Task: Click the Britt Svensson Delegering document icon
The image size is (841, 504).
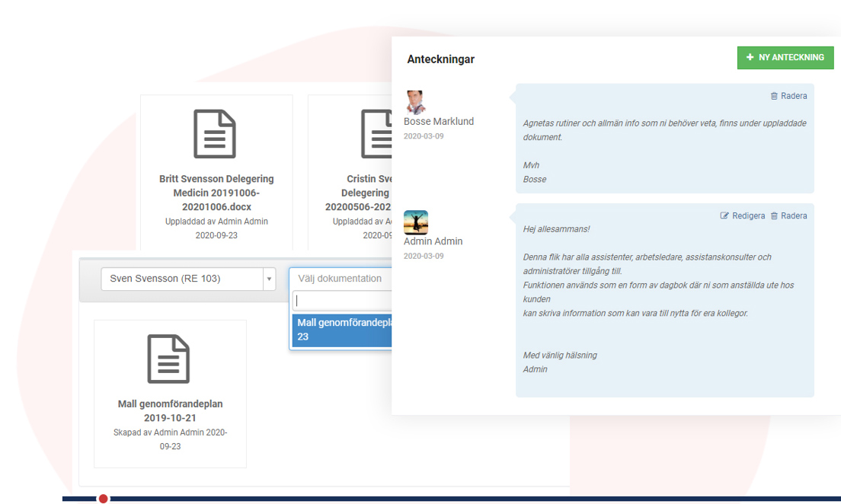Action: point(215,134)
